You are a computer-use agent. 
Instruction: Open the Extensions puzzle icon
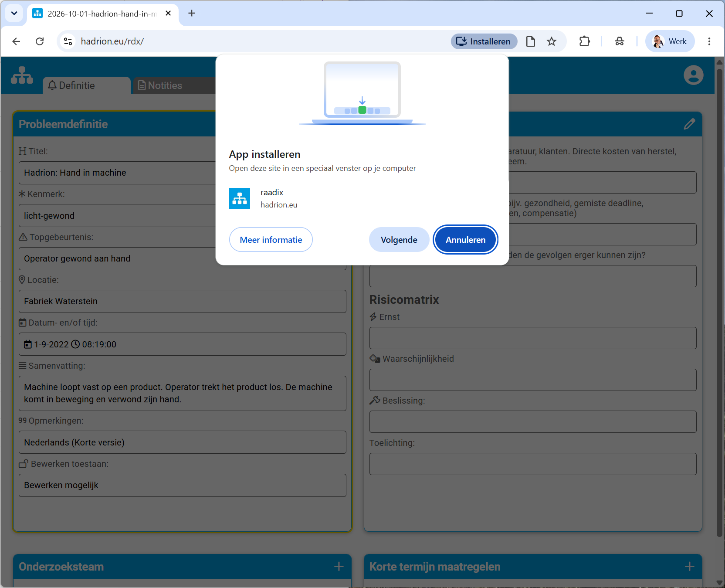(x=584, y=41)
